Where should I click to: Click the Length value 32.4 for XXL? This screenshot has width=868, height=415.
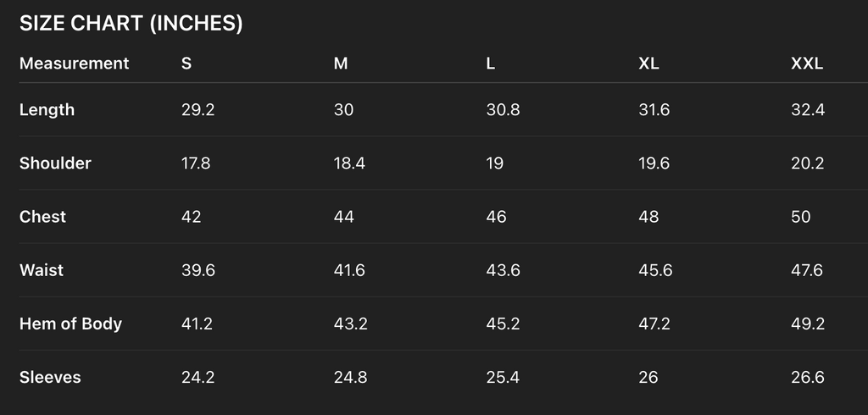tap(808, 109)
